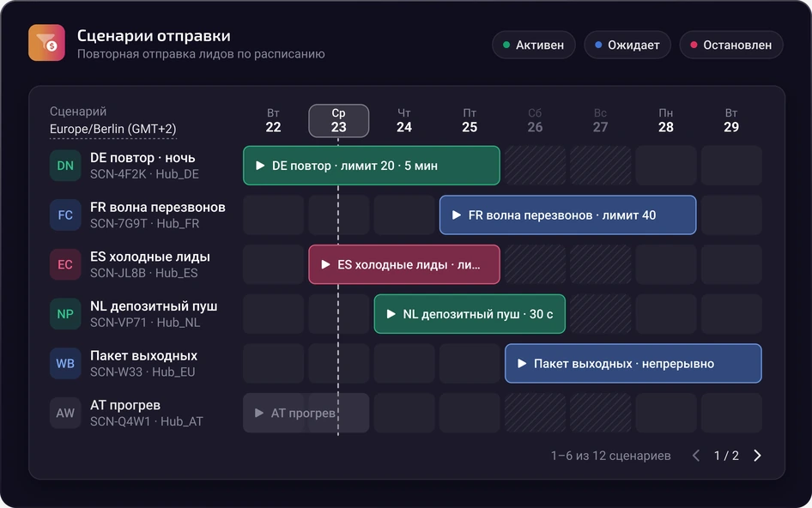
Task: Click the SCN-Q4W1 · Hub_AT identifier
Action: point(147,421)
